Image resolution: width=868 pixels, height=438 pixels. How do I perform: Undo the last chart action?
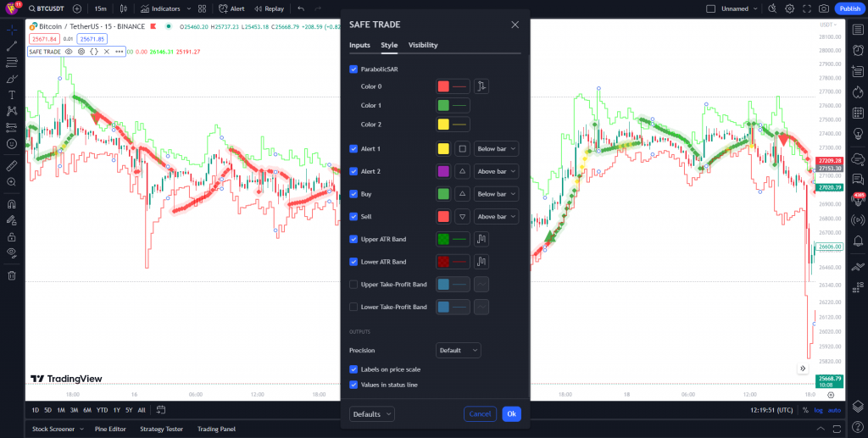[301, 8]
